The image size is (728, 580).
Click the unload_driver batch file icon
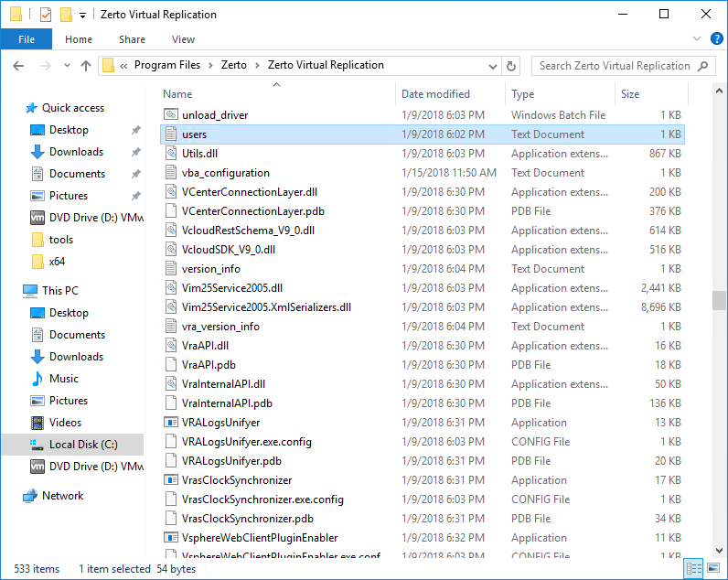tap(171, 114)
